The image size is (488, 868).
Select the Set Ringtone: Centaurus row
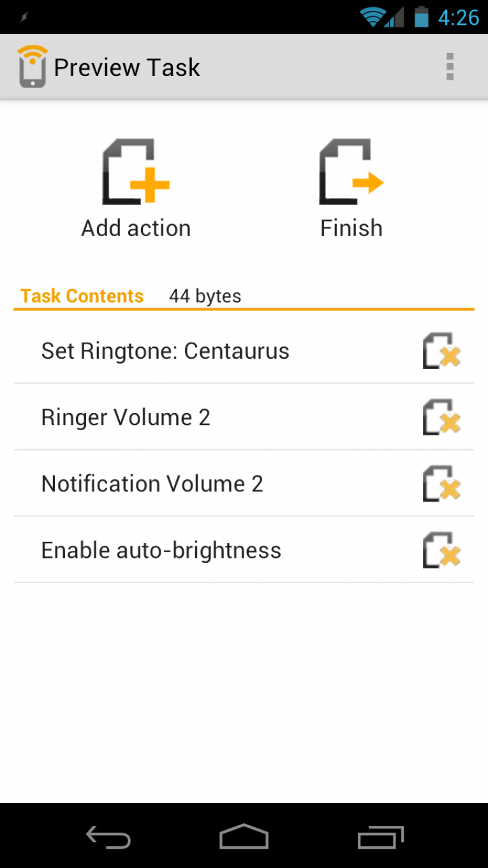pos(165,351)
